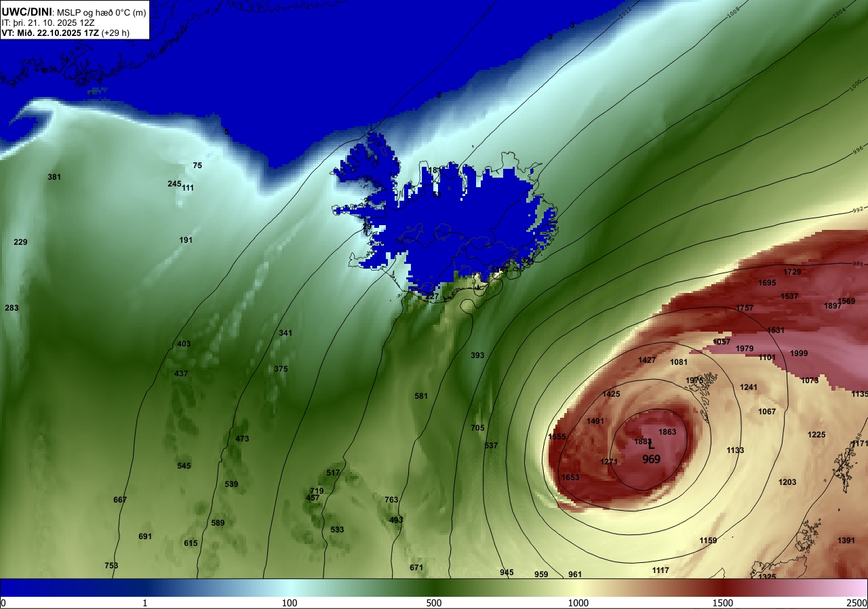
Task: Click the 581 height value
Action: [x=421, y=396]
